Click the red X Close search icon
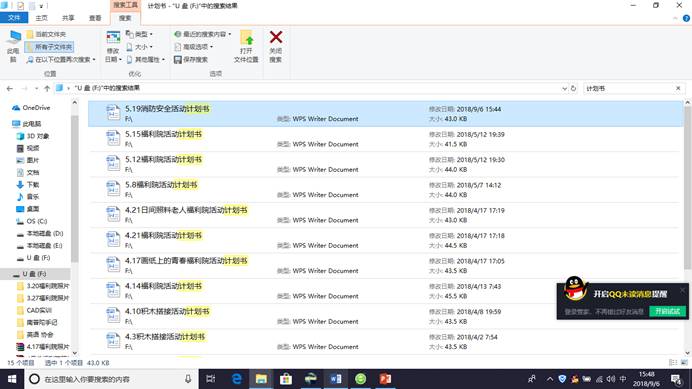Image resolution: width=692 pixels, height=389 pixels. coord(276,38)
